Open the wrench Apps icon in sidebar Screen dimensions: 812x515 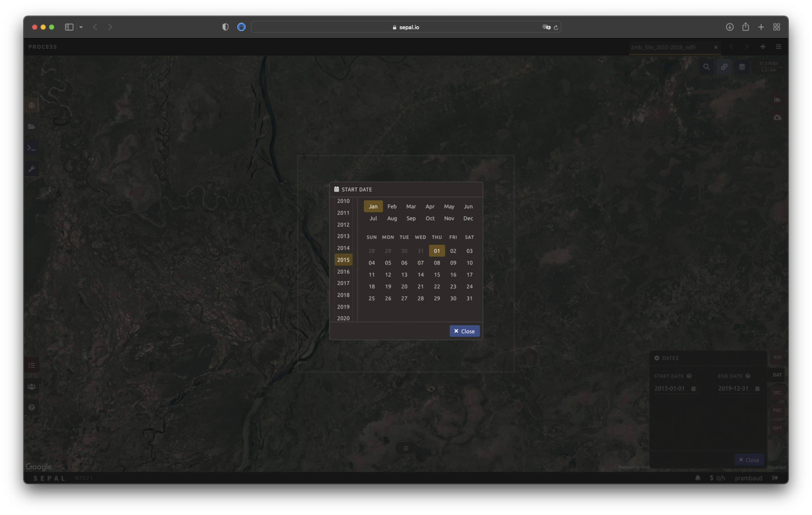pos(32,169)
